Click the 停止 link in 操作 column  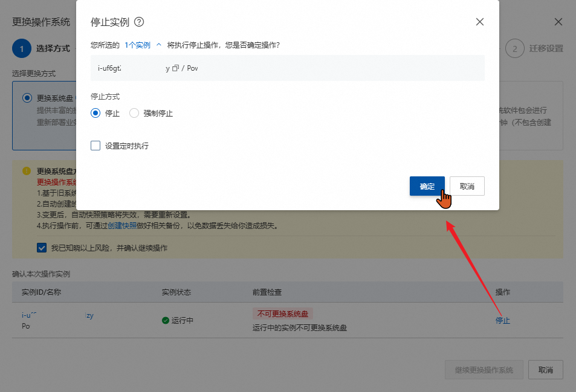pyautogui.click(x=502, y=320)
